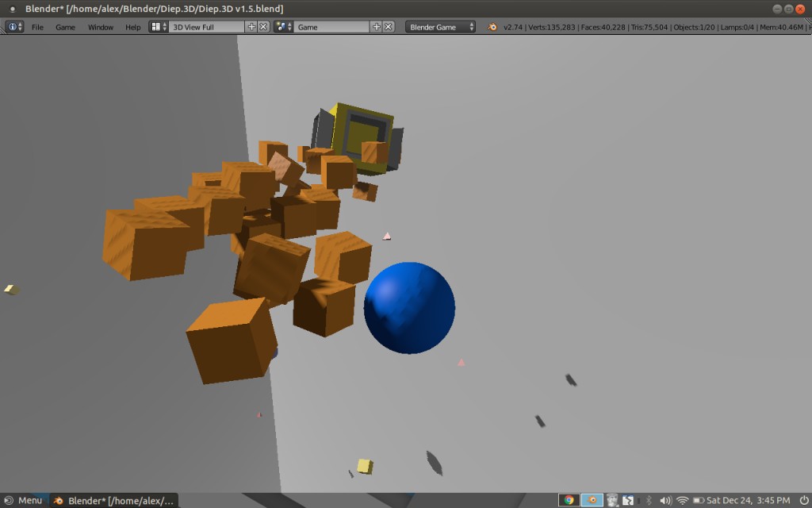812x508 pixels.
Task: Unlink the Game scene with the X button
Action: pyautogui.click(x=387, y=26)
